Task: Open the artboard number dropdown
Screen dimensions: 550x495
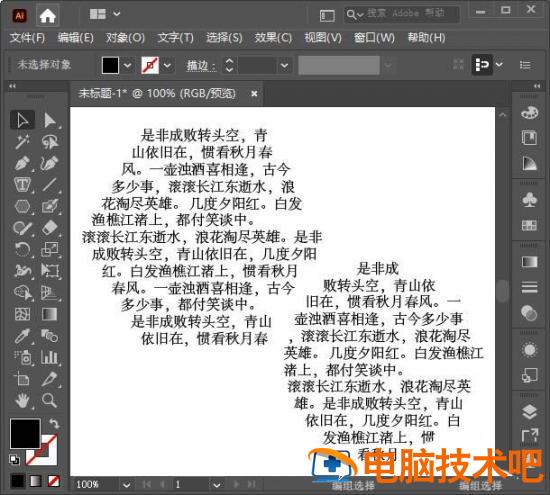Action: (217, 485)
